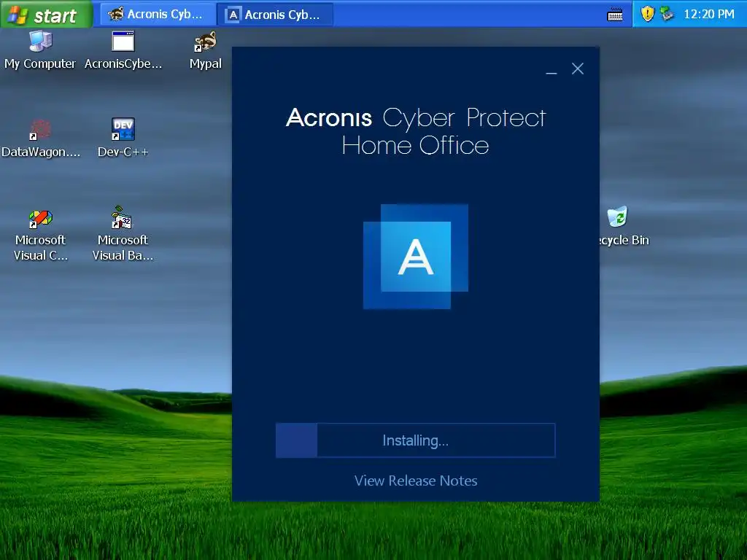Select the Recycle Bin icon
This screenshot has width=747, height=560.
tap(624, 226)
